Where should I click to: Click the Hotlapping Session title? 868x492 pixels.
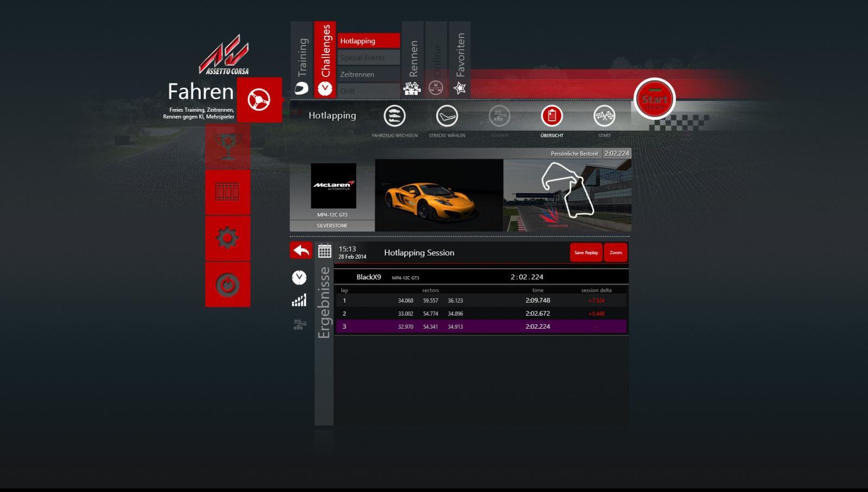coord(419,253)
